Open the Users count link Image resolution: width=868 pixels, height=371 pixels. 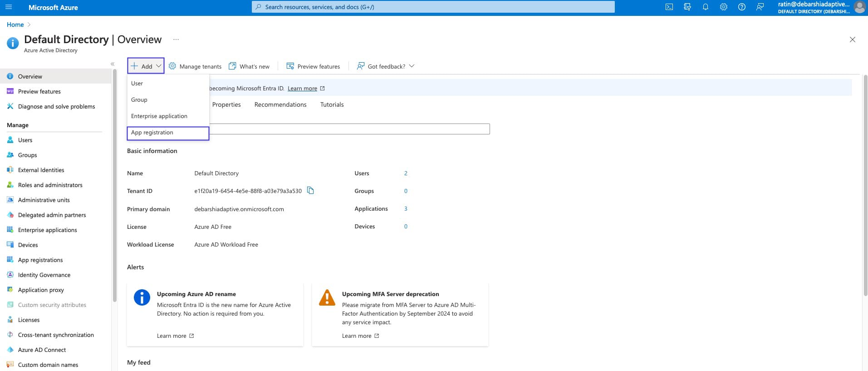[x=406, y=173]
